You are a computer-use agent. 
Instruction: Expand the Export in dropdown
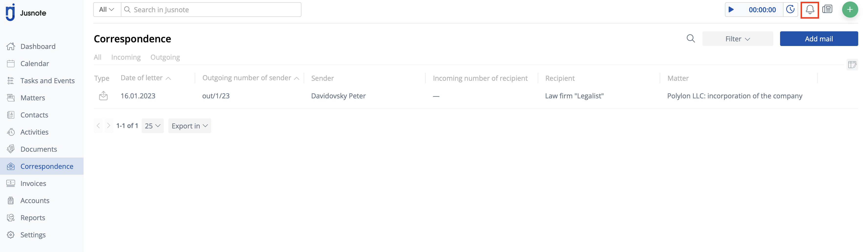coord(190,126)
